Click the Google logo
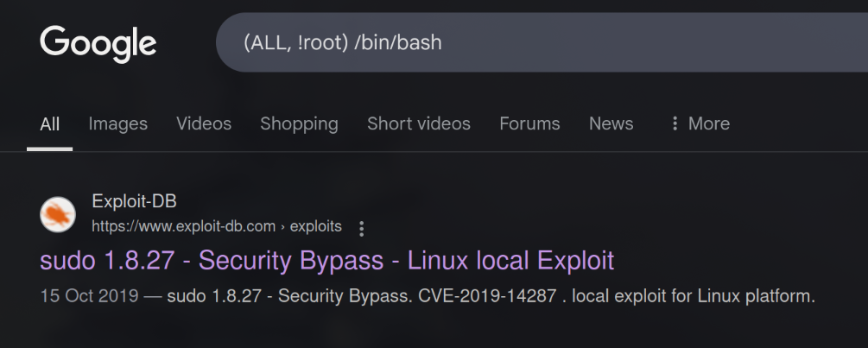868x348 pixels. coord(98,42)
